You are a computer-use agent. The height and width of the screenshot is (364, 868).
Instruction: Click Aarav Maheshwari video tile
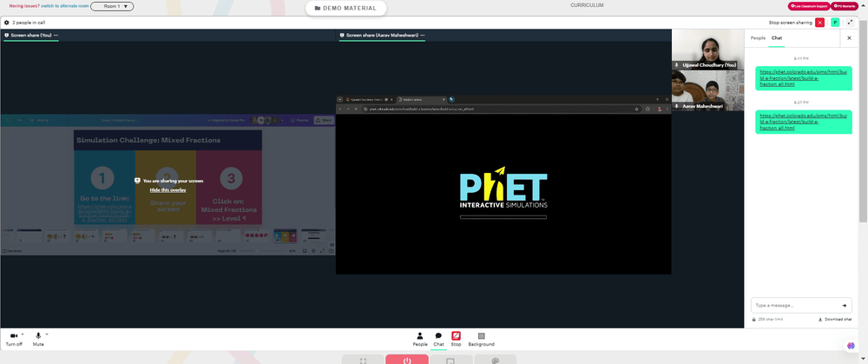click(x=707, y=90)
